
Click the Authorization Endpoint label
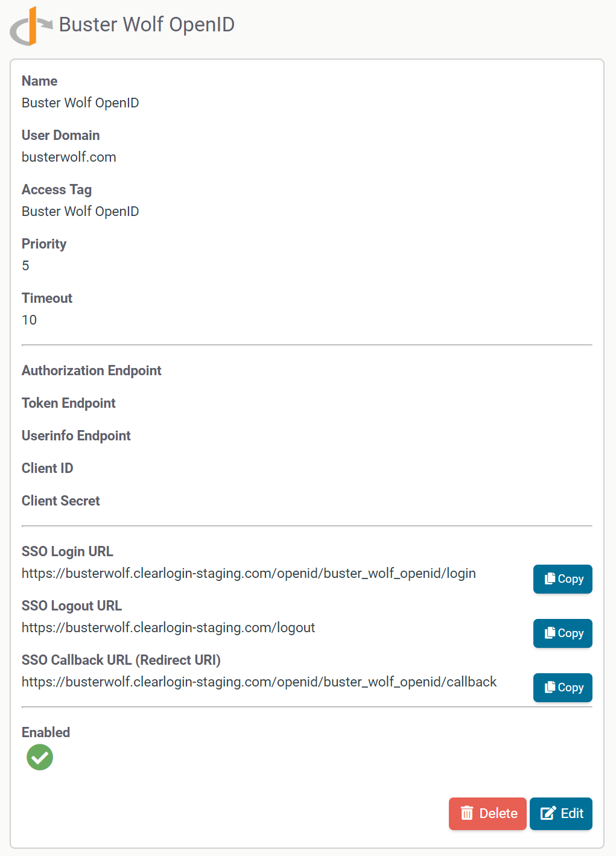tap(92, 370)
